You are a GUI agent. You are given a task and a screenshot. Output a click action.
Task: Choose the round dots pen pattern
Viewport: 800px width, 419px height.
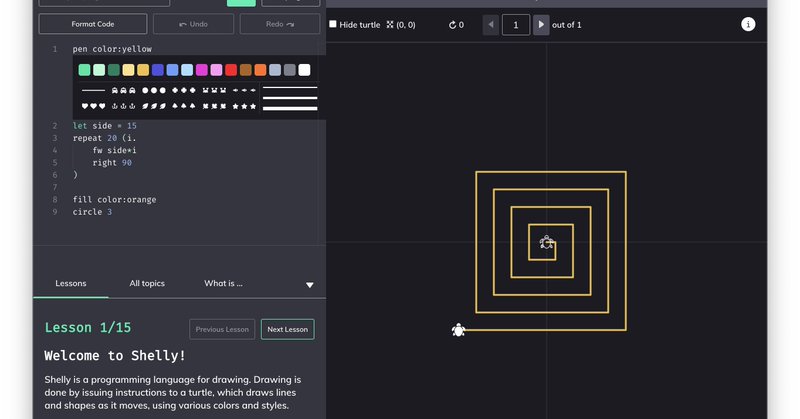coord(154,90)
